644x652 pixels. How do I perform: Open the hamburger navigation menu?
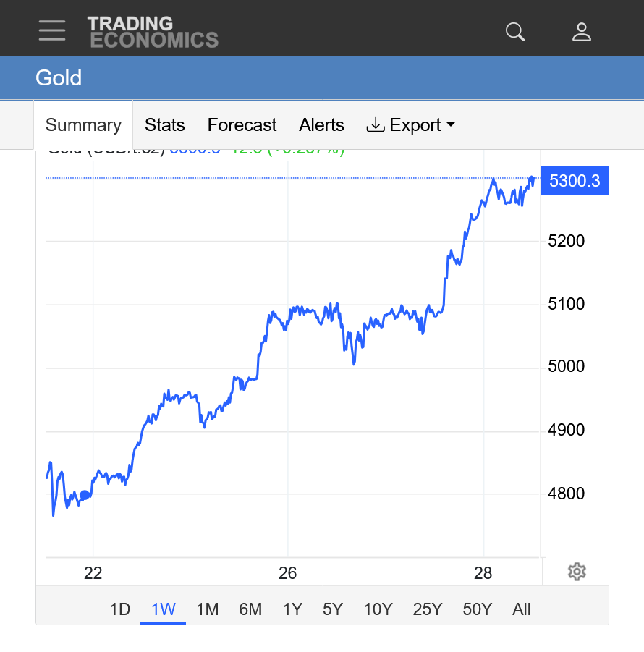click(52, 30)
